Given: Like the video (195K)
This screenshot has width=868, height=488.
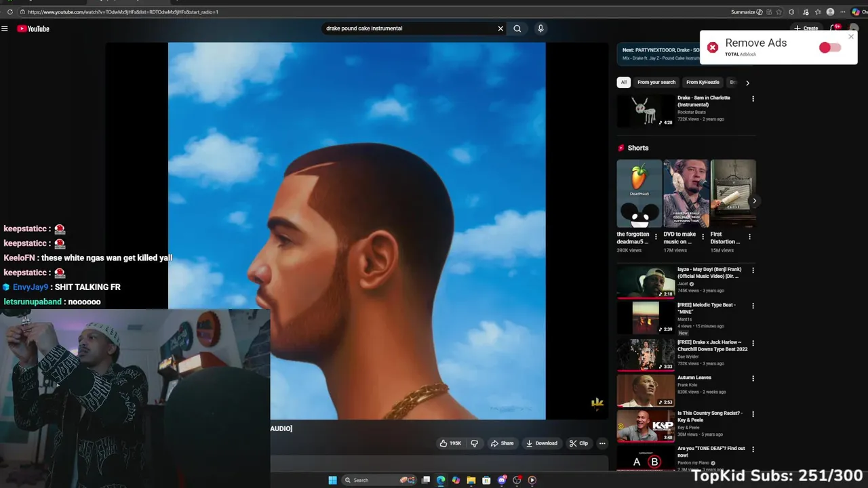Looking at the screenshot, I should [450, 443].
